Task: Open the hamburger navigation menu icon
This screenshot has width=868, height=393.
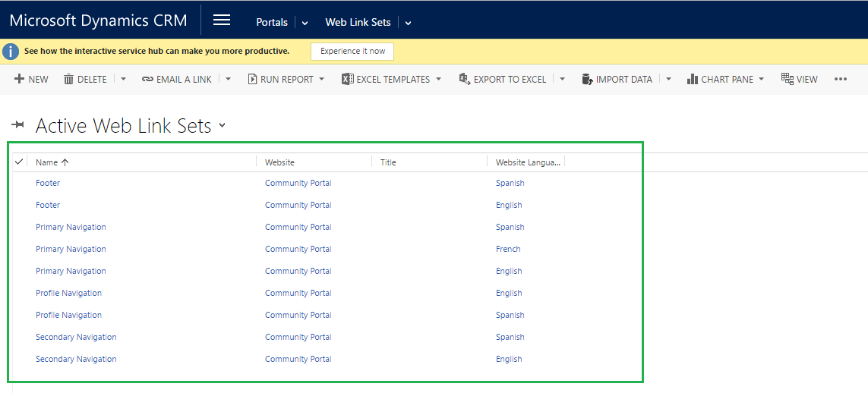Action: 221,20
